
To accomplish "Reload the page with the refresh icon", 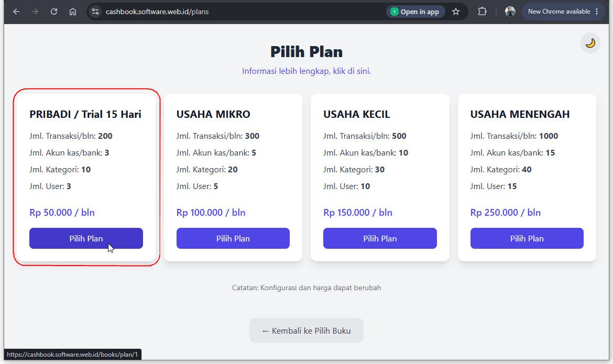I will point(54,12).
